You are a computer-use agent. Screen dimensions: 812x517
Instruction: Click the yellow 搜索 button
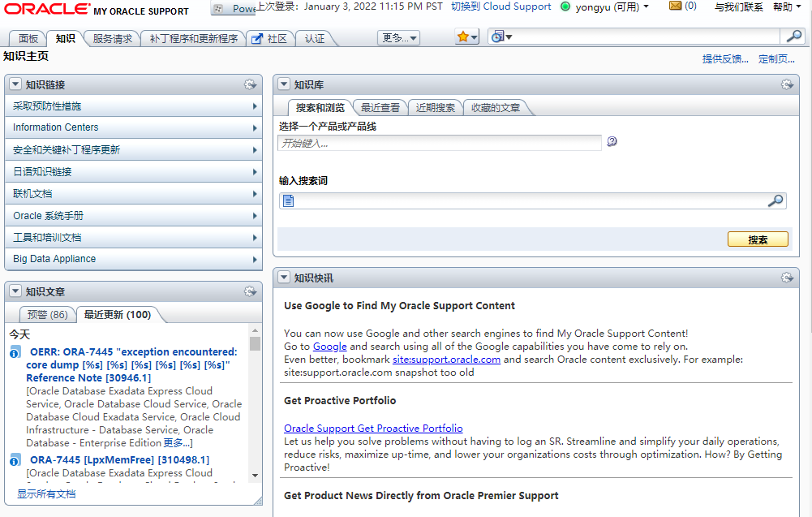coord(758,239)
